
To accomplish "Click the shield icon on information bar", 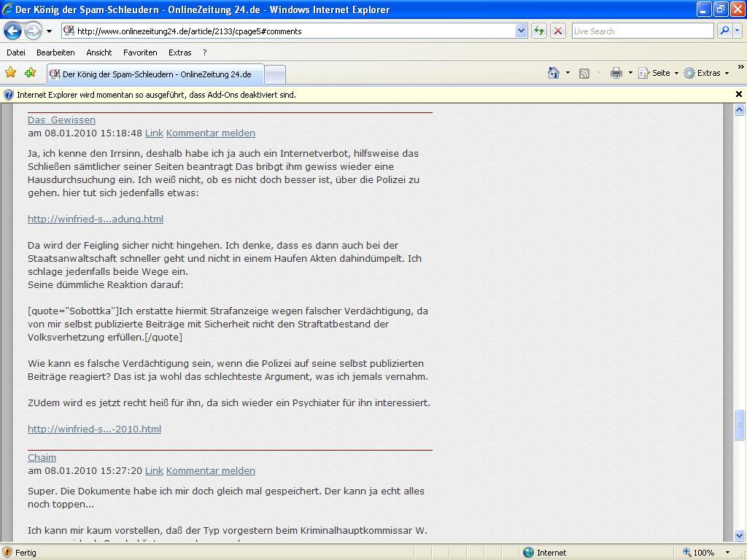I will pyautogui.click(x=9, y=95).
